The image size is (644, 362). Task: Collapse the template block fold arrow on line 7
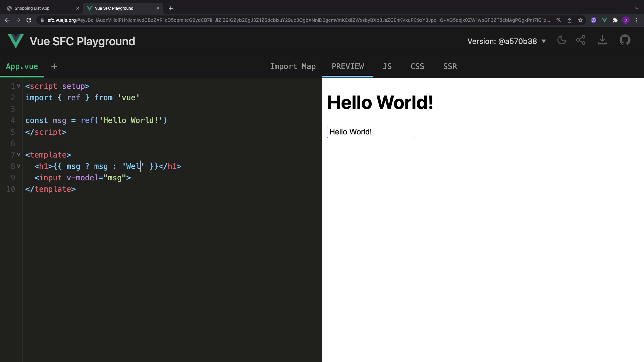[x=19, y=155]
